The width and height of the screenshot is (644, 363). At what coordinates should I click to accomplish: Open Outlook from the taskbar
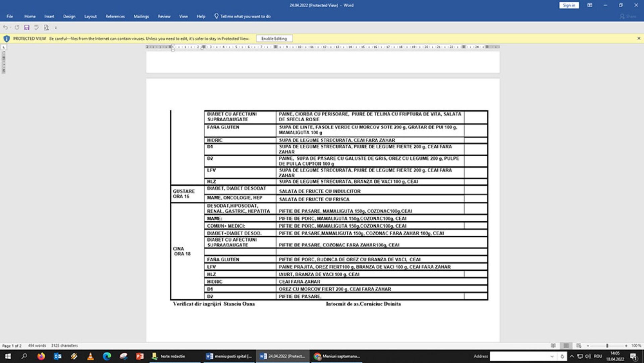point(58,356)
